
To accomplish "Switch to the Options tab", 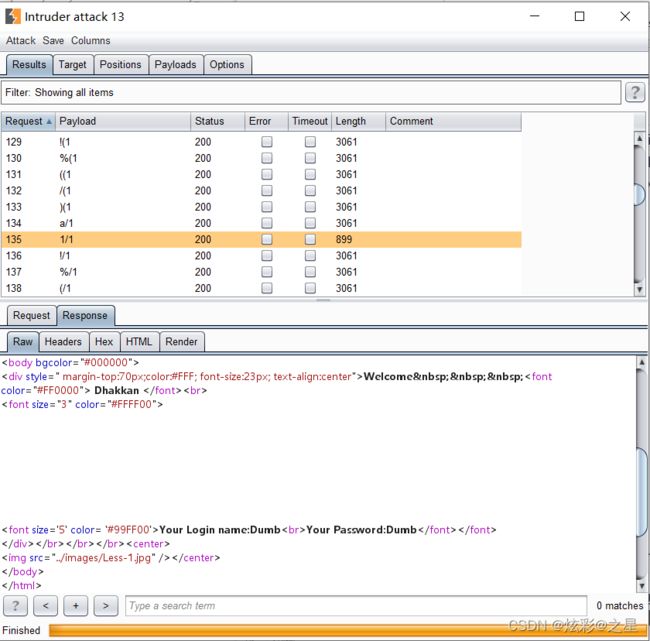I will pos(227,65).
